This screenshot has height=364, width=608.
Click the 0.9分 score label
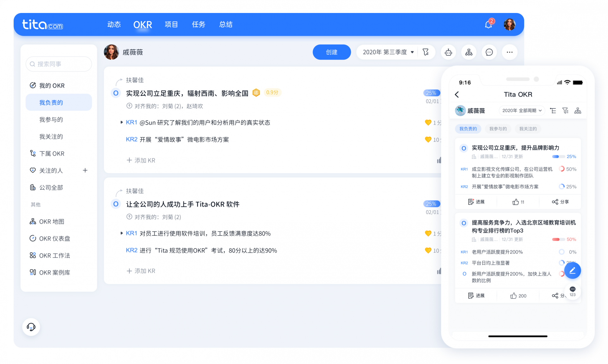pos(272,92)
